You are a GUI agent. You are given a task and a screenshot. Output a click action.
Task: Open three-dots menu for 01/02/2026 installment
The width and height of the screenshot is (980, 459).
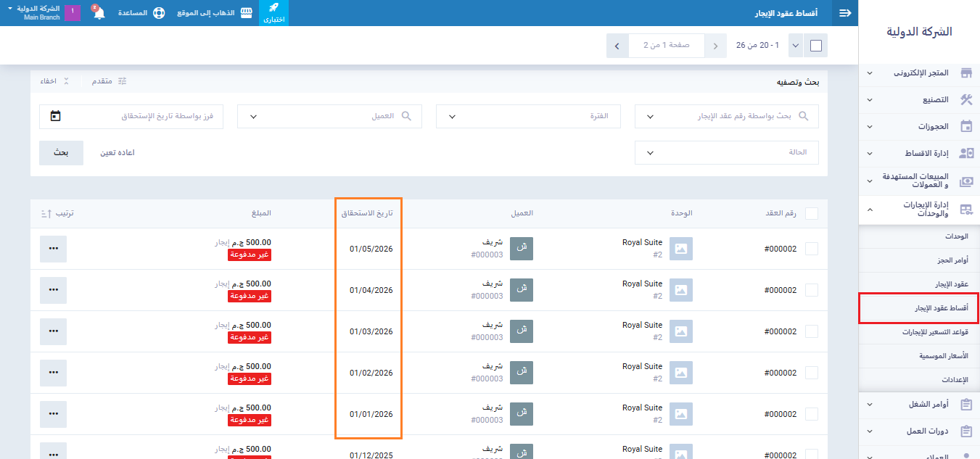pyautogui.click(x=53, y=373)
